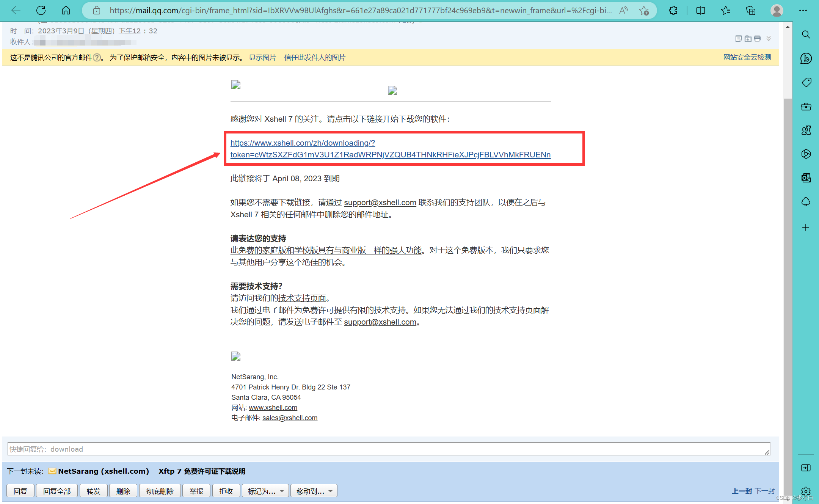
Task: Add this page to favorites star
Action: click(x=644, y=11)
